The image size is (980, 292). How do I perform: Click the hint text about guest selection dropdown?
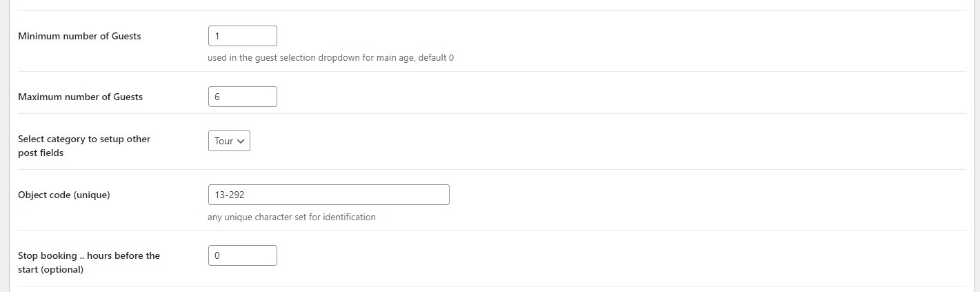[x=330, y=58]
